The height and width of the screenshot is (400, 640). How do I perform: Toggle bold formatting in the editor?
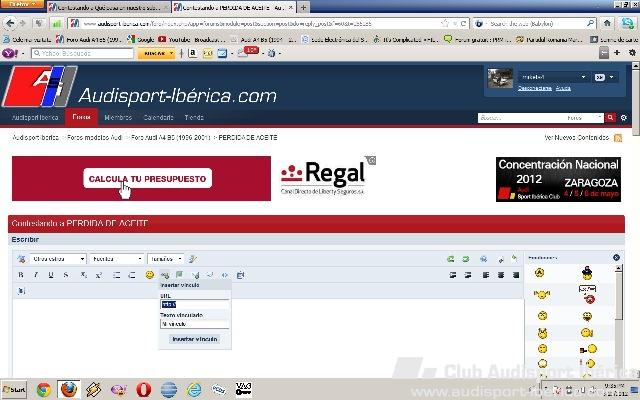coord(21,275)
